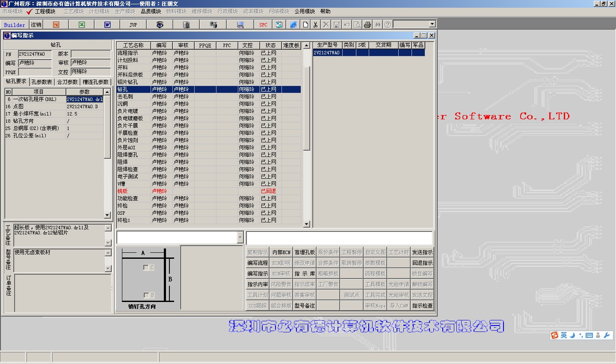This screenshot has width=616, height=364.
Task: Click the undo arrow toolbar icon
Action: click(x=347, y=25)
